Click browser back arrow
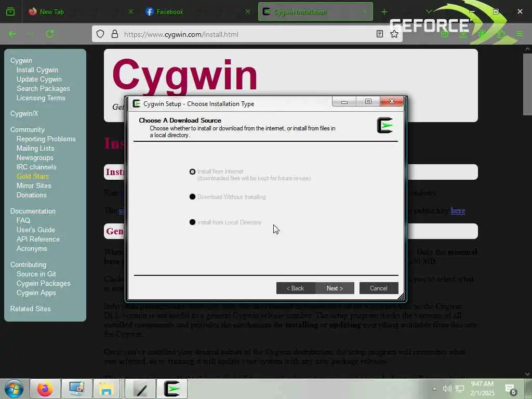 coord(12,34)
